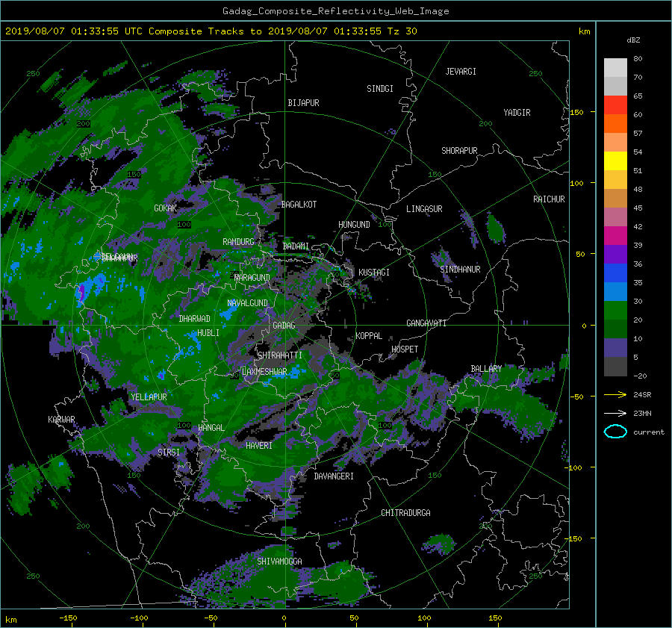Click the HANGAL city label

click(x=211, y=428)
